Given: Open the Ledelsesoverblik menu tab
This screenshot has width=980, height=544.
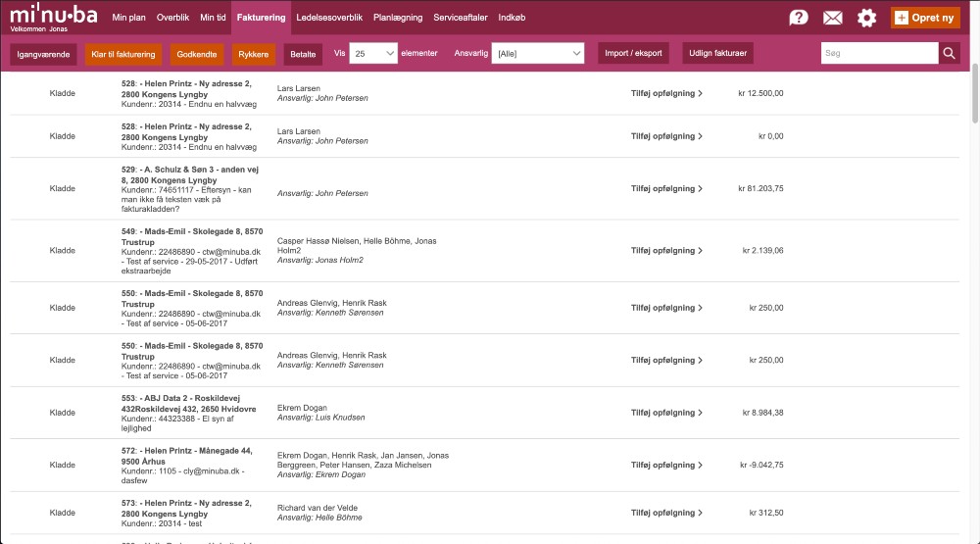Looking at the screenshot, I should coord(328,19).
